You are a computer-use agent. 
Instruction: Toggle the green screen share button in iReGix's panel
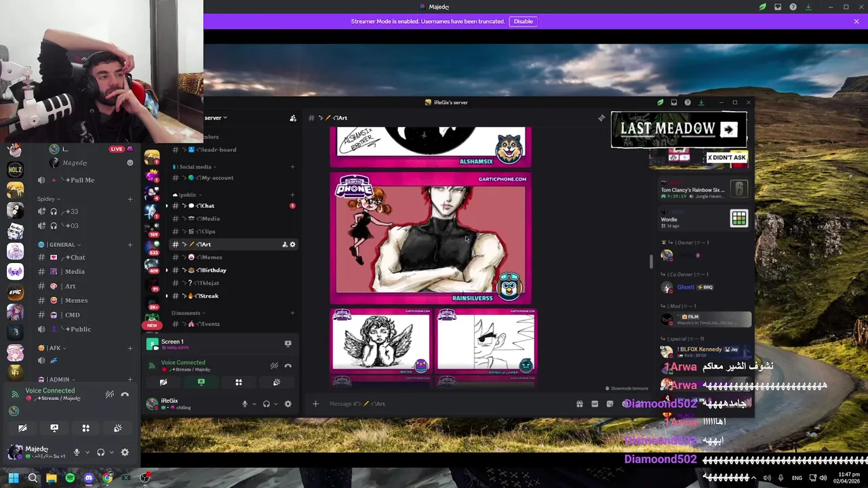click(x=201, y=382)
